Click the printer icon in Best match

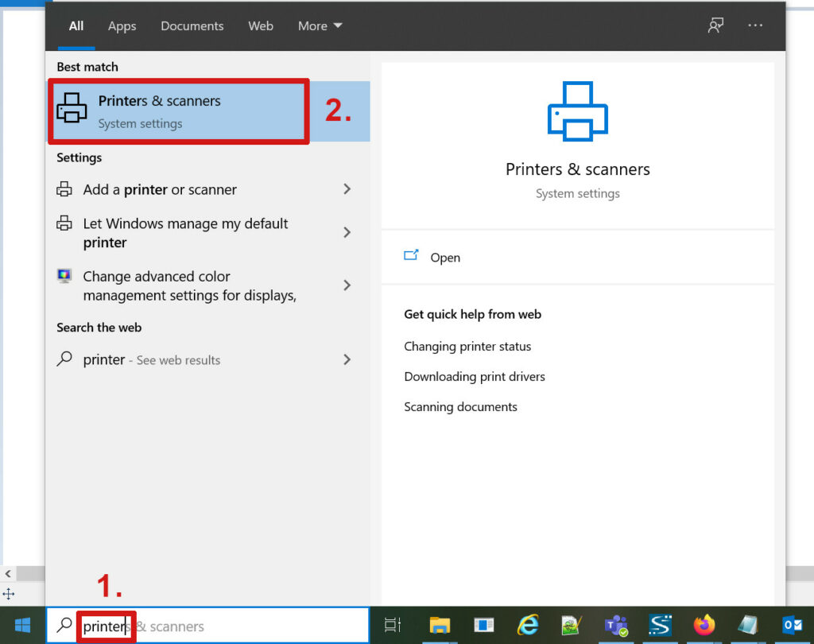point(72,108)
